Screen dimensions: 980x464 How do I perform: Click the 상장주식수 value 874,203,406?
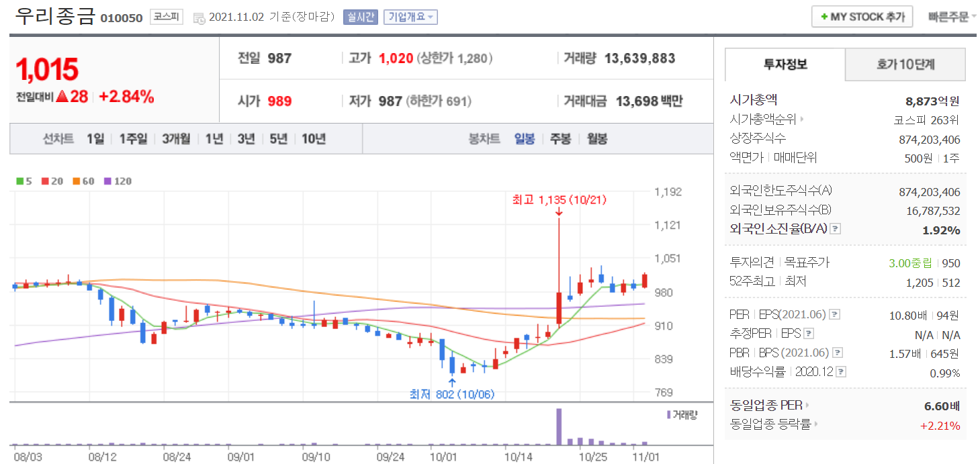coord(930,140)
